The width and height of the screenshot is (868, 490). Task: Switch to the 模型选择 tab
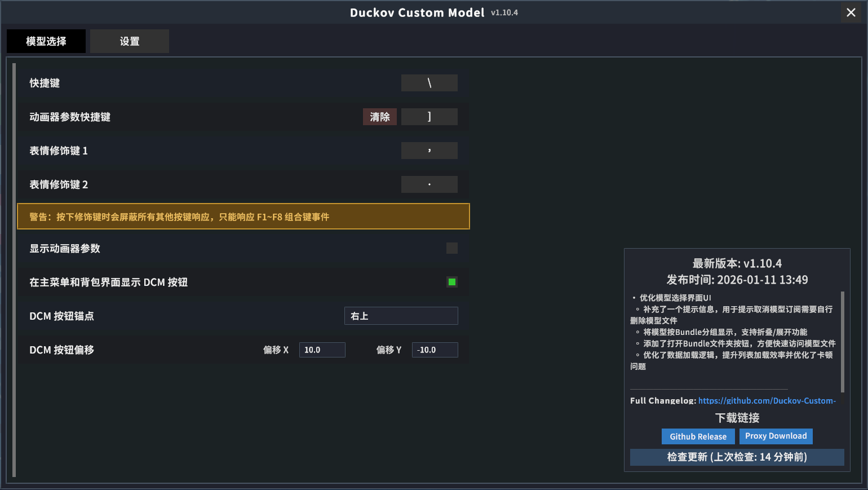tap(46, 41)
